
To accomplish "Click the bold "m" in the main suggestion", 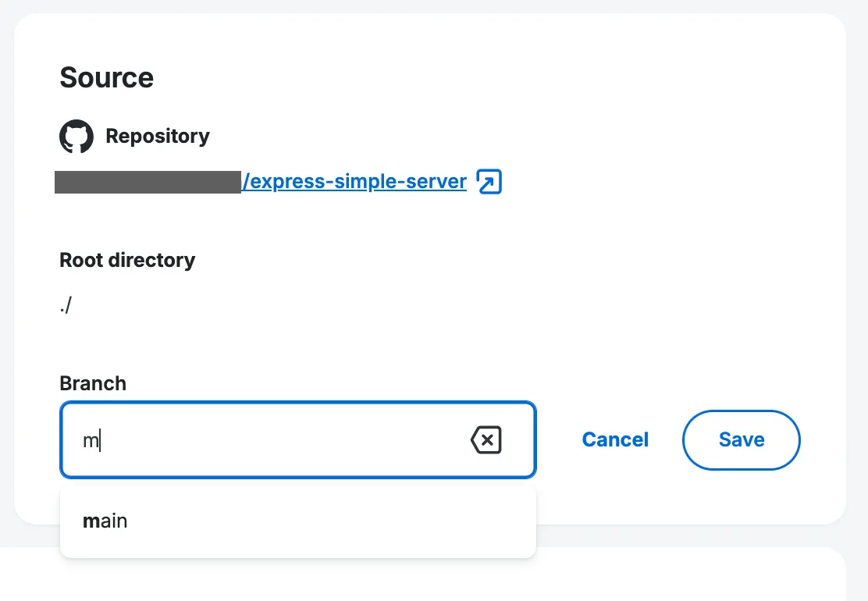I will 89,521.
